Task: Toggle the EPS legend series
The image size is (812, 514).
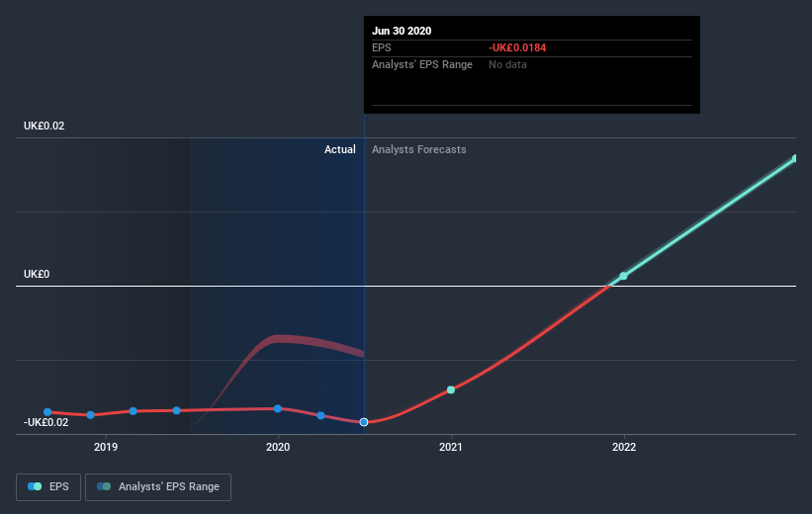Action: point(48,487)
